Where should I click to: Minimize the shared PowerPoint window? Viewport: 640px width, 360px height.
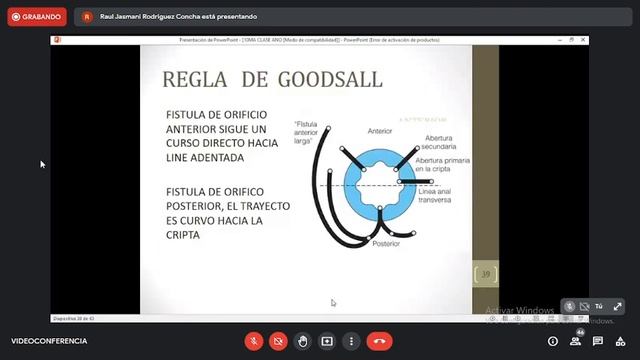pos(560,40)
